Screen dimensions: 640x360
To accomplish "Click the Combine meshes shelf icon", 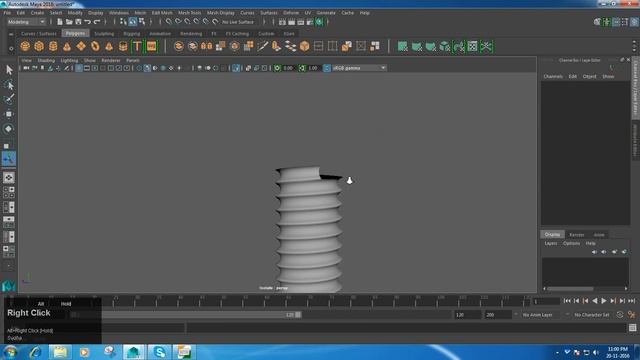I will click(x=178, y=46).
